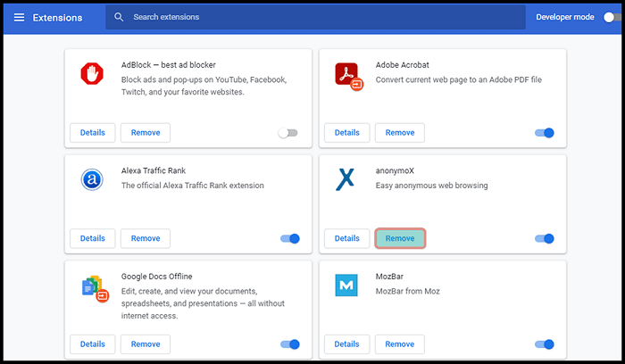The image size is (625, 364).
Task: Remove Alexa Traffic Rank extension
Action: click(146, 238)
